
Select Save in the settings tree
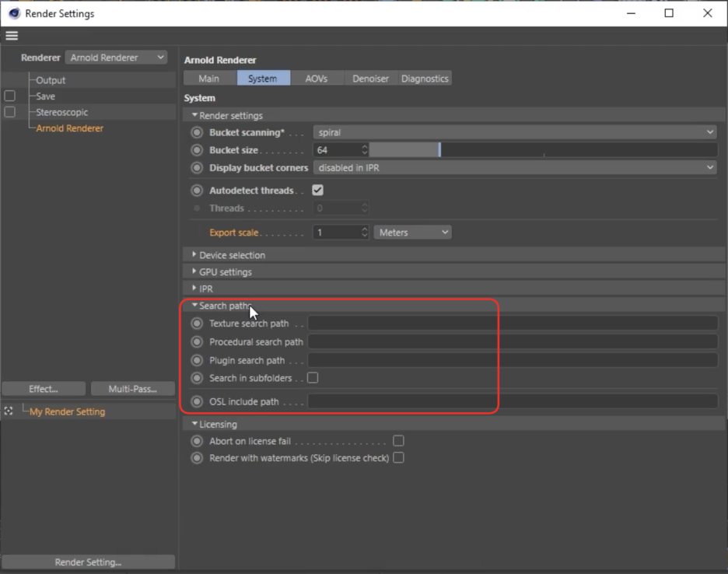(45, 96)
